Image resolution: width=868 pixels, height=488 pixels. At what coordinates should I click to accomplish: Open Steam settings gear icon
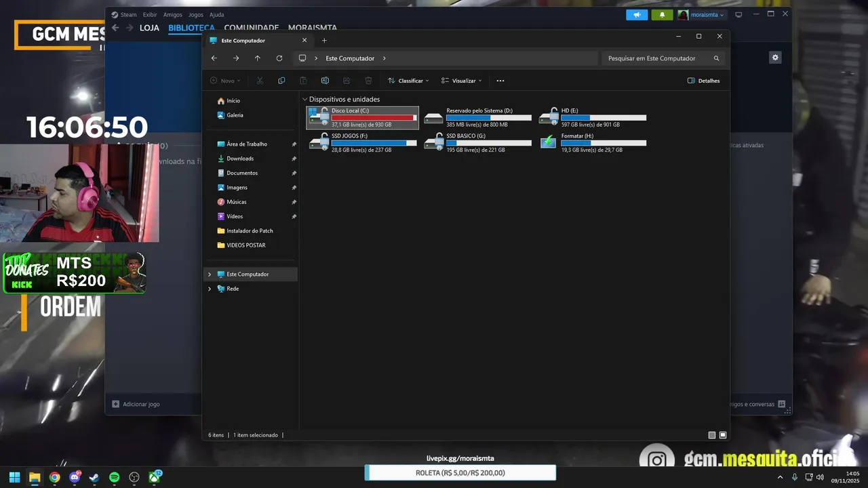click(775, 58)
